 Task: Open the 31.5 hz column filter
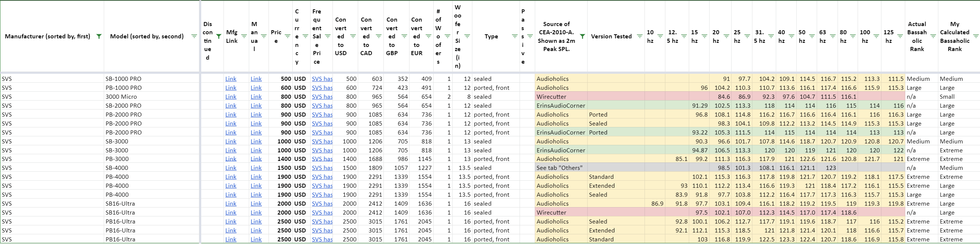771,37
